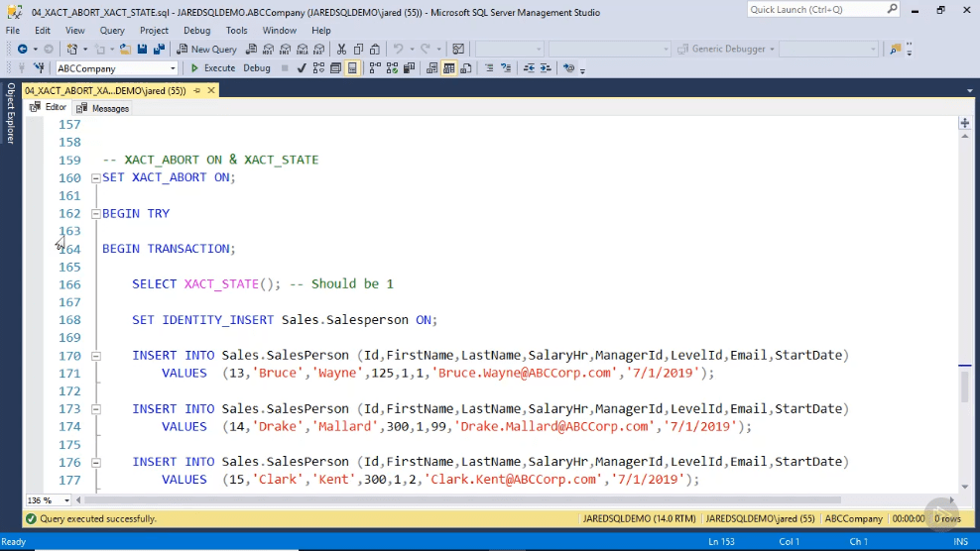Open the editor zoom level dropdown
This screenshot has width=980, height=551.
[66, 500]
